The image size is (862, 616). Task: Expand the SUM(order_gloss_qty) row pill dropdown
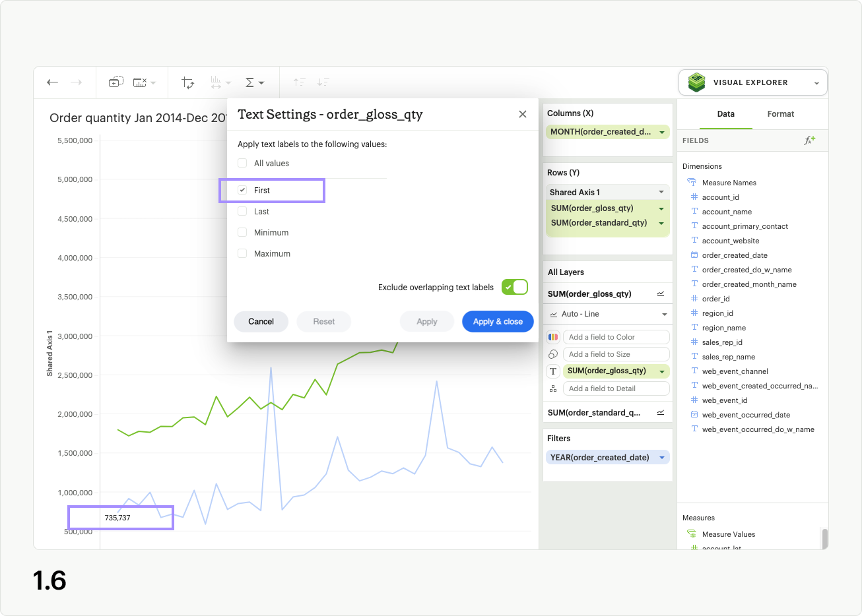[661, 208]
